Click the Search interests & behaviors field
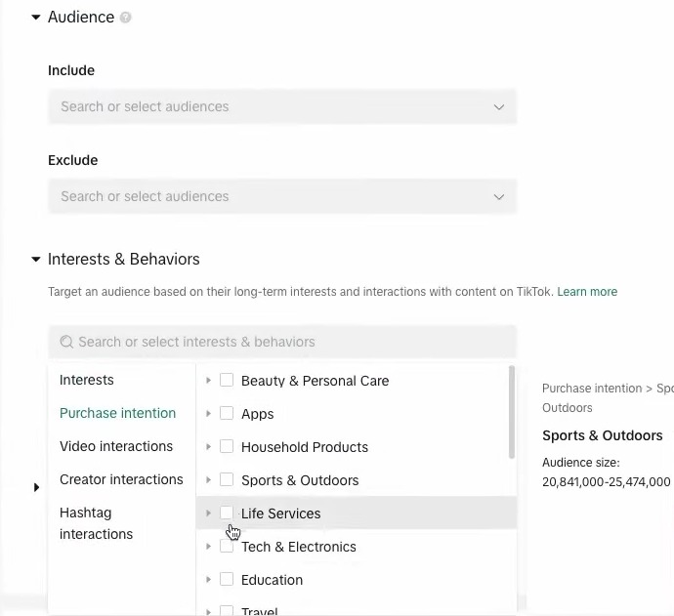 tap(282, 342)
